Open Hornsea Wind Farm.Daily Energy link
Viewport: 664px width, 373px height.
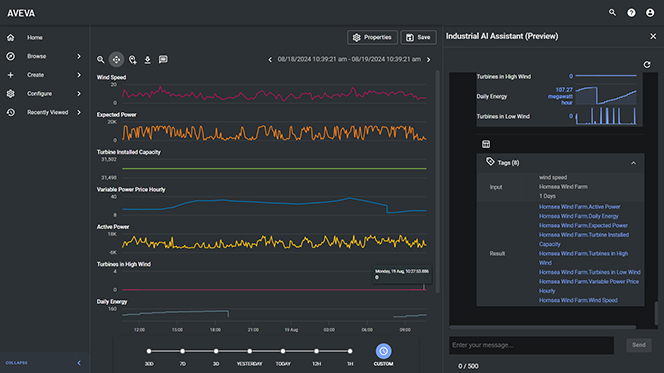[x=578, y=216]
